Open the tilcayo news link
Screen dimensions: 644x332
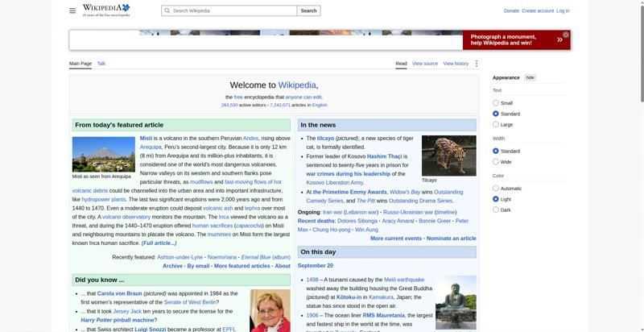[x=326, y=139]
